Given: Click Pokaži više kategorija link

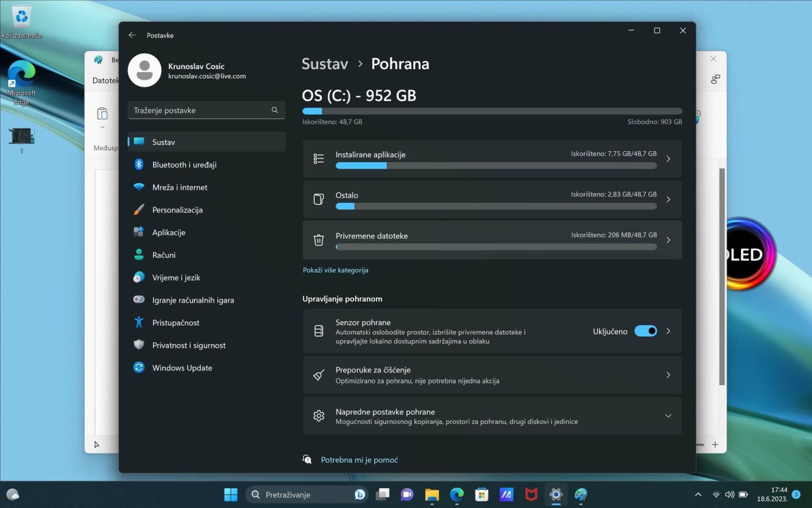Looking at the screenshot, I should pyautogui.click(x=335, y=270).
